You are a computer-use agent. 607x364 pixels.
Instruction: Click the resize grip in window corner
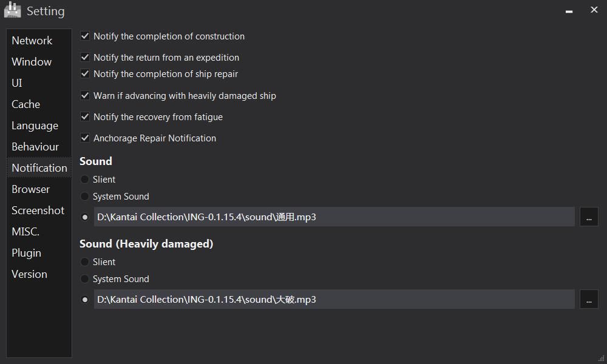click(x=601, y=358)
